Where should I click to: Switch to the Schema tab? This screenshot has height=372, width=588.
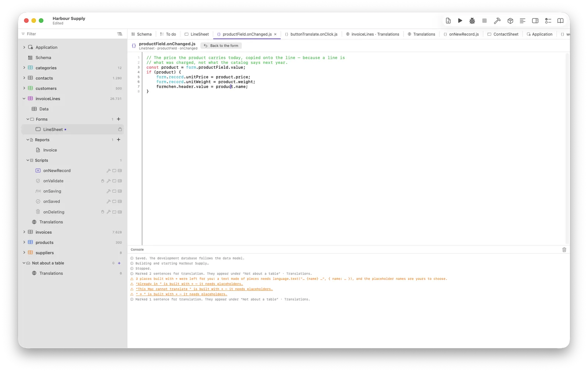[x=141, y=34]
